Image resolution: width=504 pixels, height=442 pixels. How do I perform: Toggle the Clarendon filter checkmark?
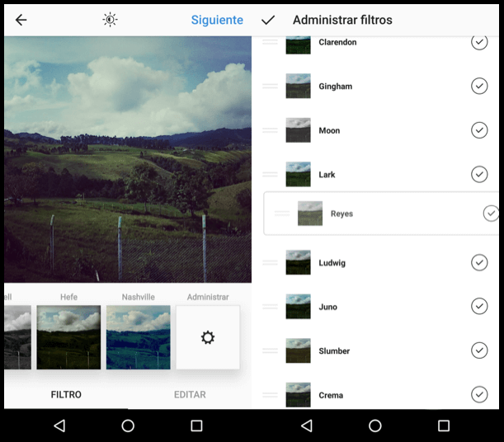tap(479, 42)
